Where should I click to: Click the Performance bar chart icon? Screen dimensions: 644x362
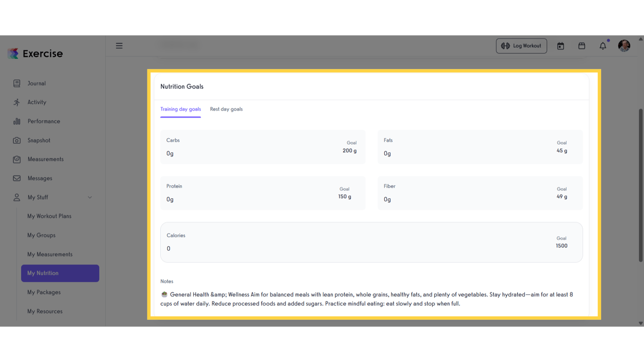17,121
